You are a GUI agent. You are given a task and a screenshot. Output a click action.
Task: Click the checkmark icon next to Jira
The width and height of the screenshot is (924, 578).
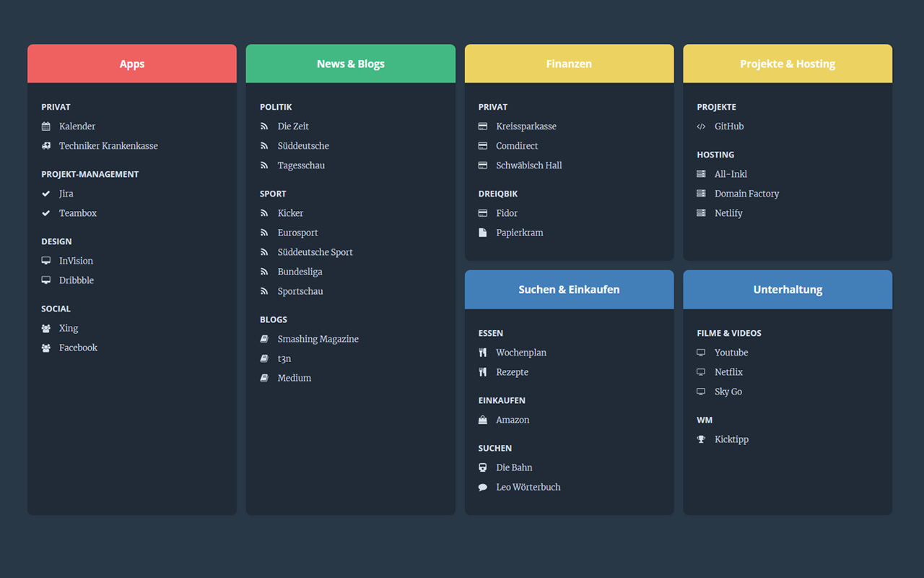pyautogui.click(x=46, y=194)
